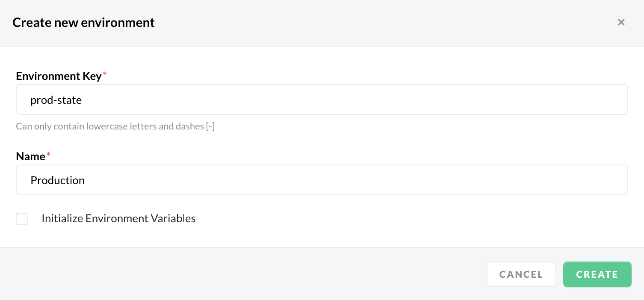Focus the Name text field
Image resolution: width=644 pixels, height=300 pixels.
[322, 180]
